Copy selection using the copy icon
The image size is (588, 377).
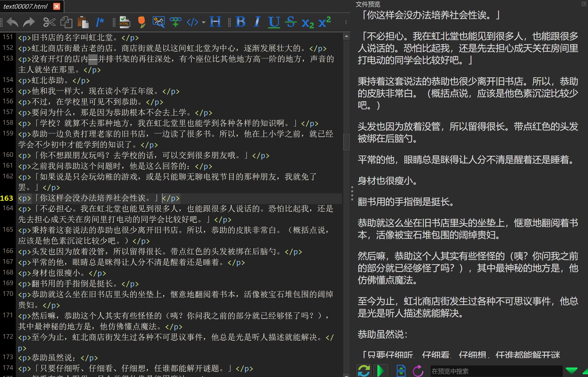[x=66, y=22]
